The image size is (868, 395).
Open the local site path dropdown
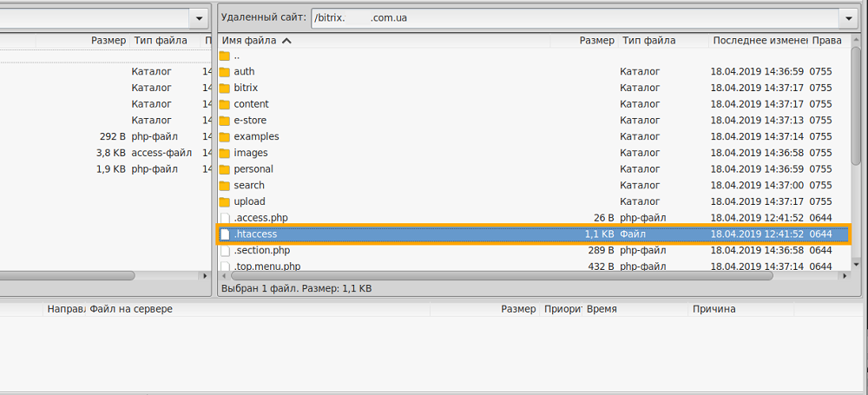(201, 17)
